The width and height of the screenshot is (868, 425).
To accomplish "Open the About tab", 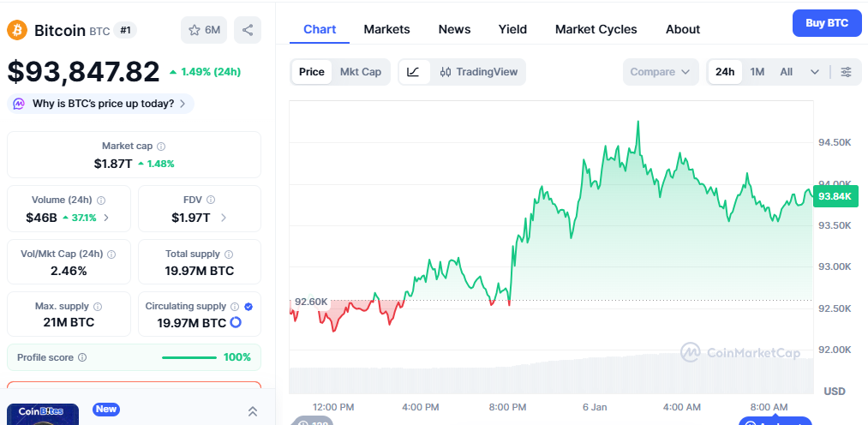I will 683,29.
